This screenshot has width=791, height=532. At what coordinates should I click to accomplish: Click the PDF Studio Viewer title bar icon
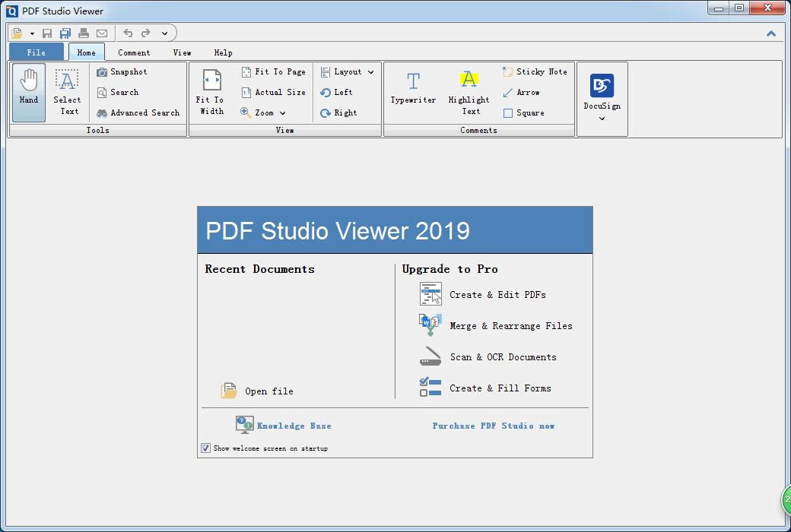(x=11, y=11)
